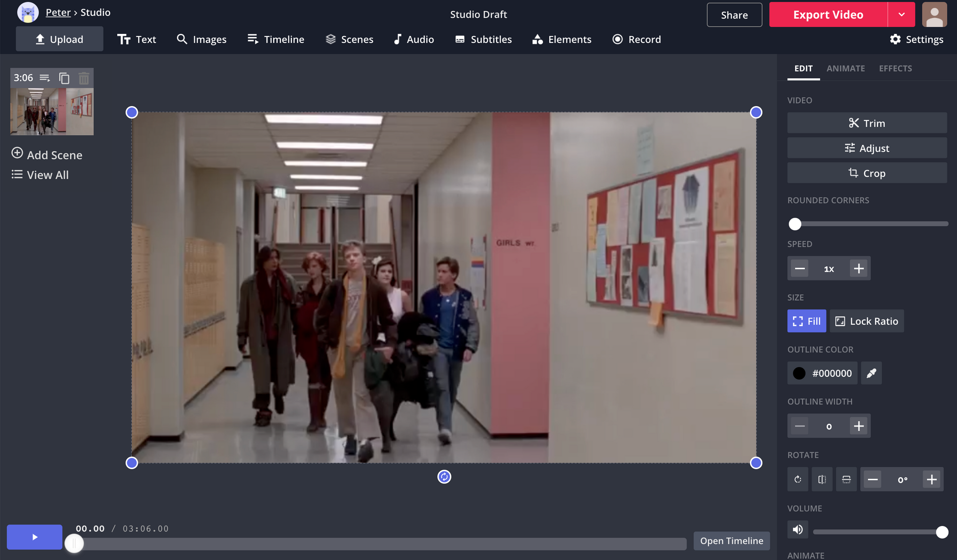
Task: Enable Lock Ratio for video size
Action: click(x=866, y=321)
